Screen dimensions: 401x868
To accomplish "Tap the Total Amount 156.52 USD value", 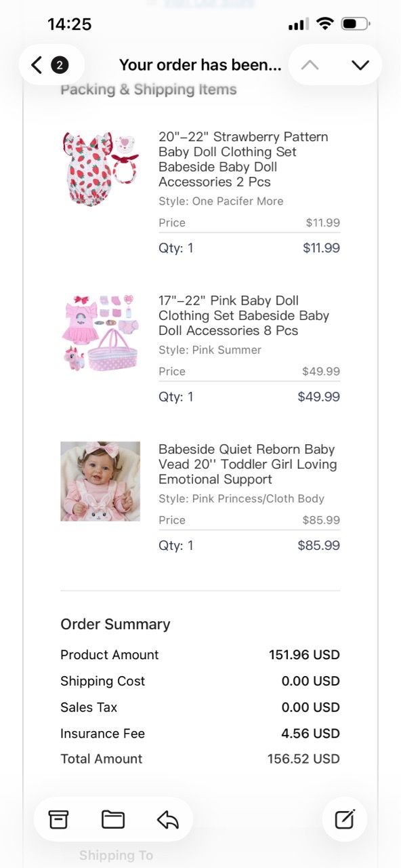I will (x=303, y=759).
